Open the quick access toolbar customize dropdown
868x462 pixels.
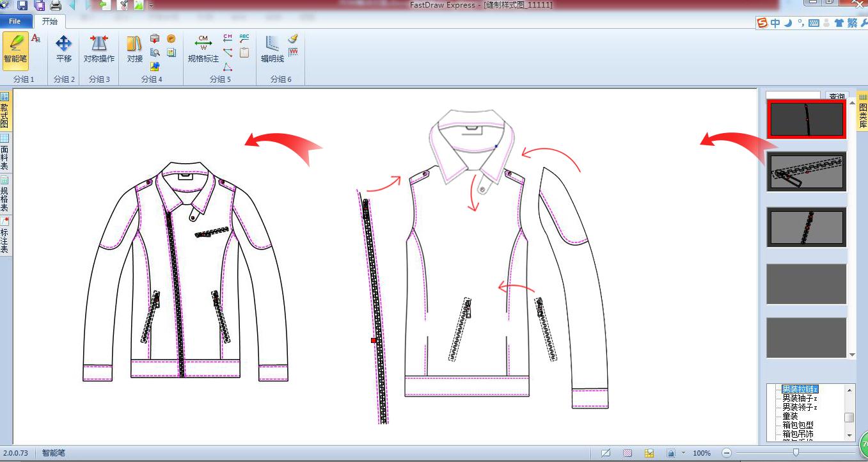pyautogui.click(x=152, y=6)
